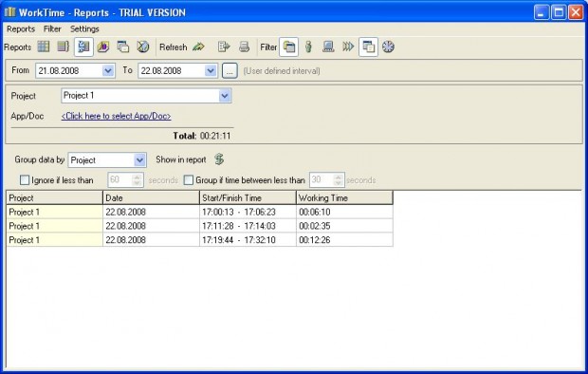
Task: Click the ignore seconds stepper field
Action: click(125, 179)
